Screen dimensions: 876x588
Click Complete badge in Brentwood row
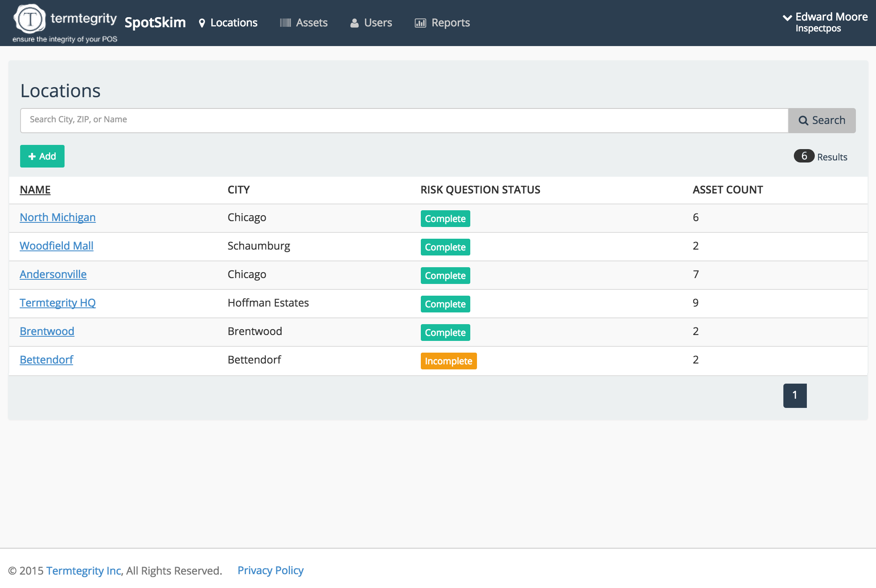[446, 333]
